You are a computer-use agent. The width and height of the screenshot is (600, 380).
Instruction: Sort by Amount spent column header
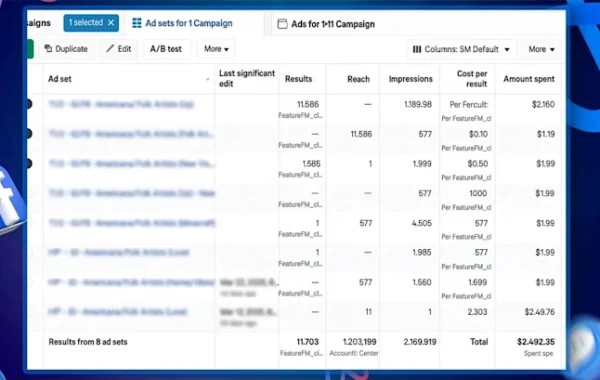pos(529,79)
